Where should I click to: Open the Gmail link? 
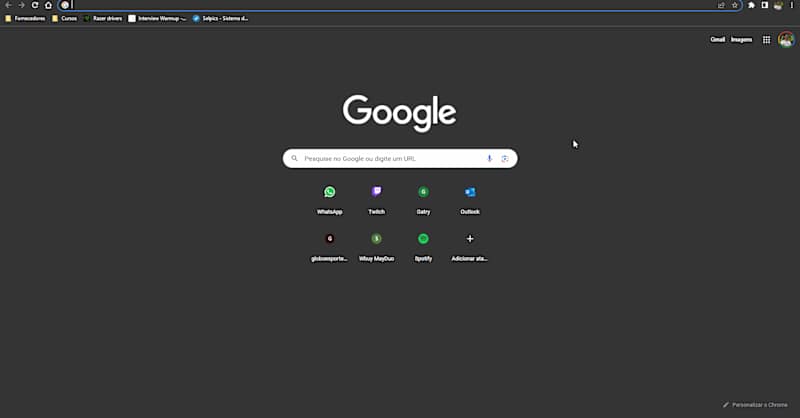[x=717, y=39]
